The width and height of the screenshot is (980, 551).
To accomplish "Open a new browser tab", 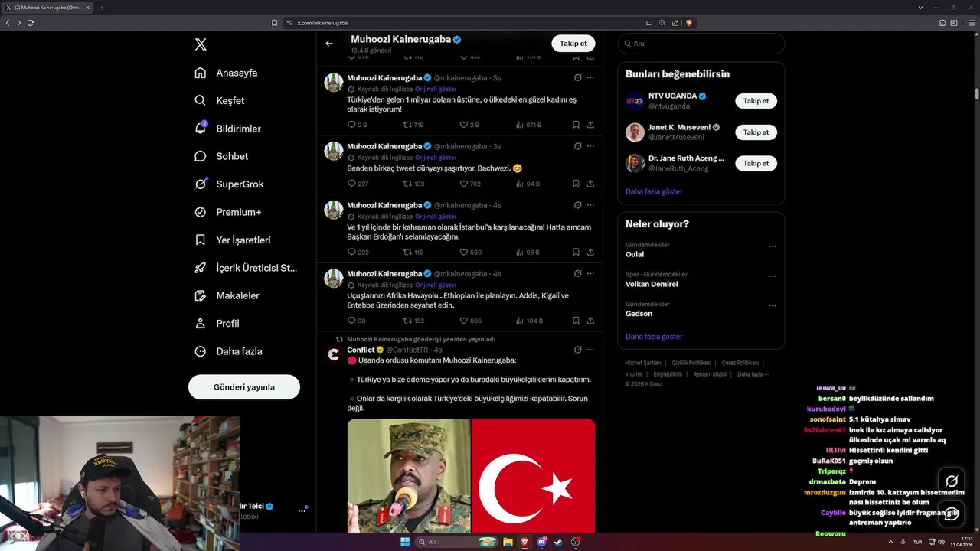I will point(101,8).
